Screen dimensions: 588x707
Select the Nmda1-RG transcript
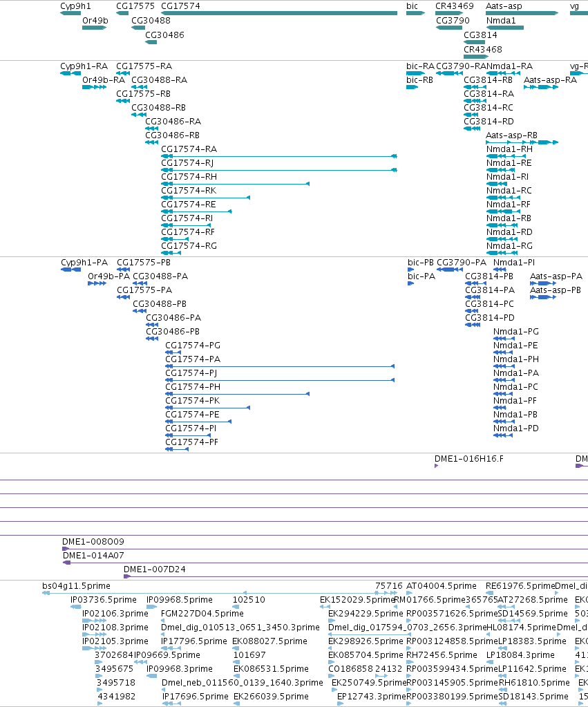pyautogui.click(x=501, y=253)
